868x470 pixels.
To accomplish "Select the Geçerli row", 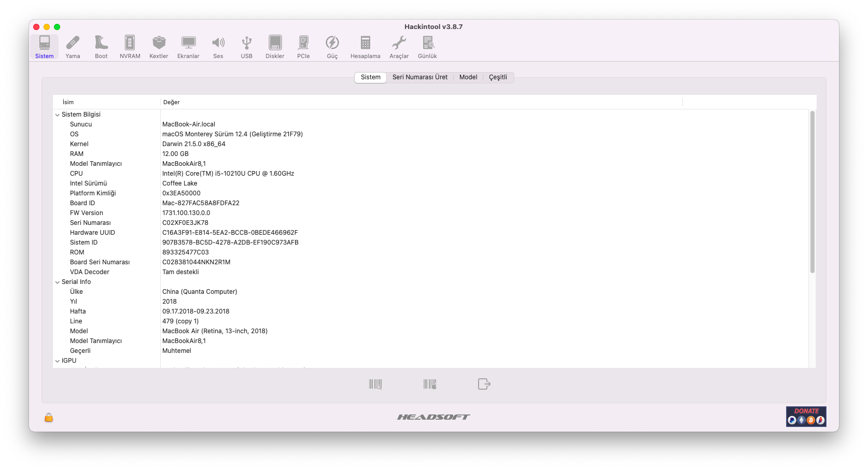I will 431,351.
